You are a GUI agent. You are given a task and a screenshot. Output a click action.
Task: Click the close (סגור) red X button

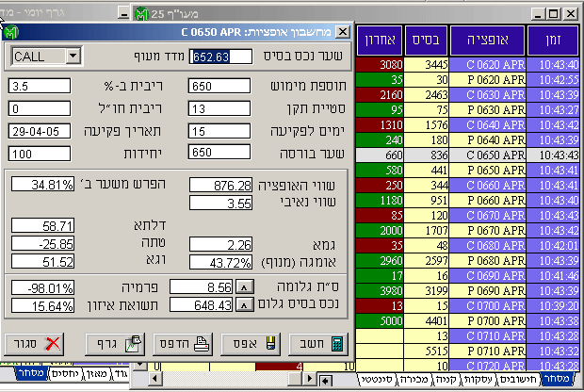38,343
